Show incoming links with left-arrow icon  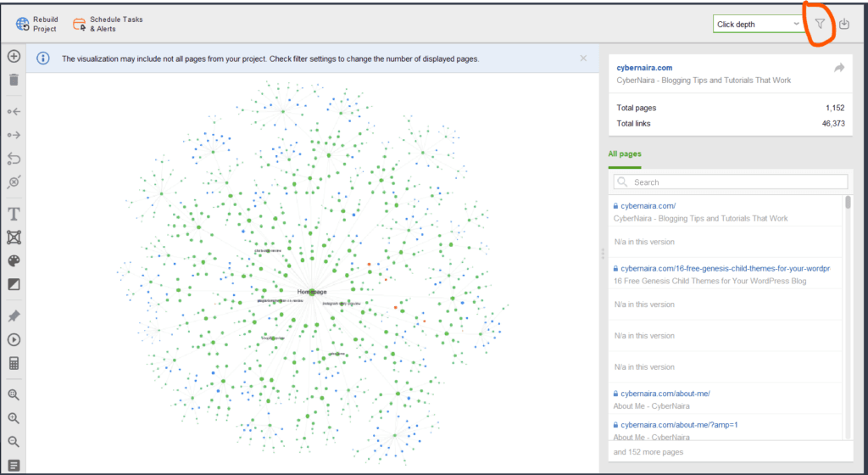pos(14,112)
